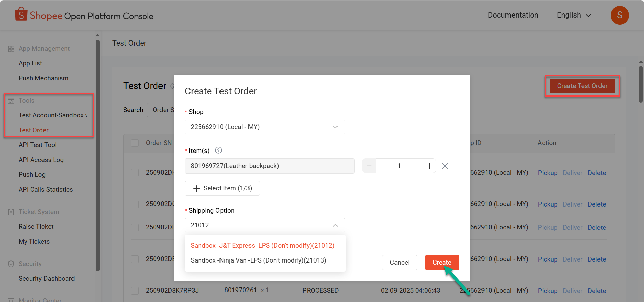The image size is (644, 302).
Task: Cancel the Create Test Order dialog
Action: [399, 263]
